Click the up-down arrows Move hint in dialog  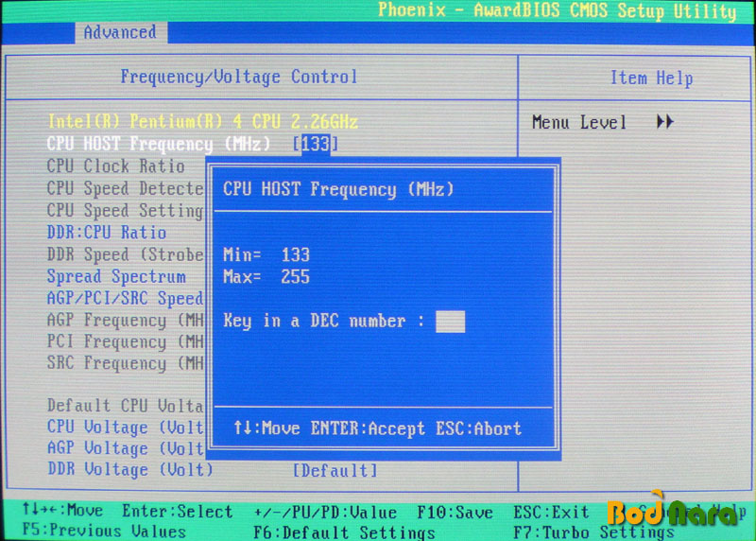coord(266,428)
